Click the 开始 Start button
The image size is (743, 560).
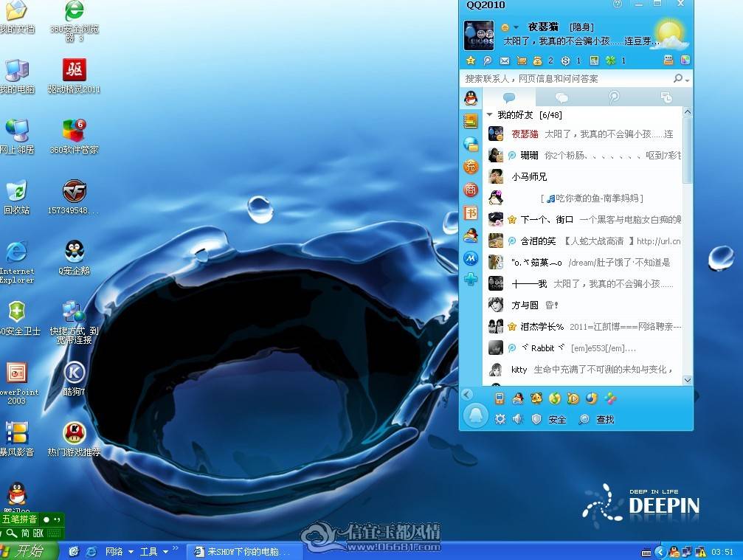(29, 551)
